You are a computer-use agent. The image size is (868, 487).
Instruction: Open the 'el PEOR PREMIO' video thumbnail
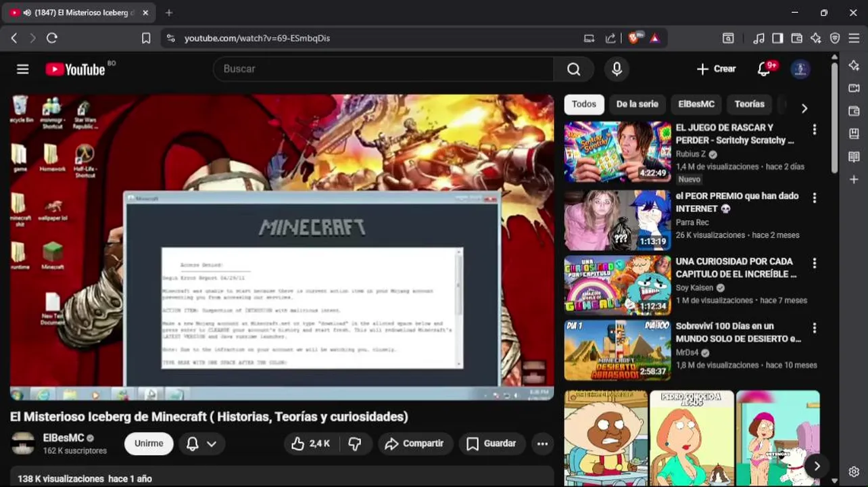pos(618,220)
